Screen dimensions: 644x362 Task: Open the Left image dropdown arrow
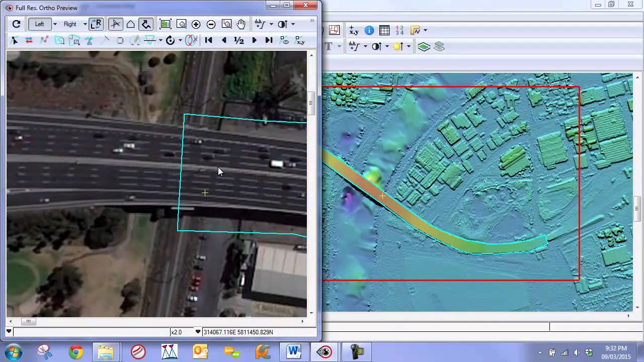tap(54, 24)
